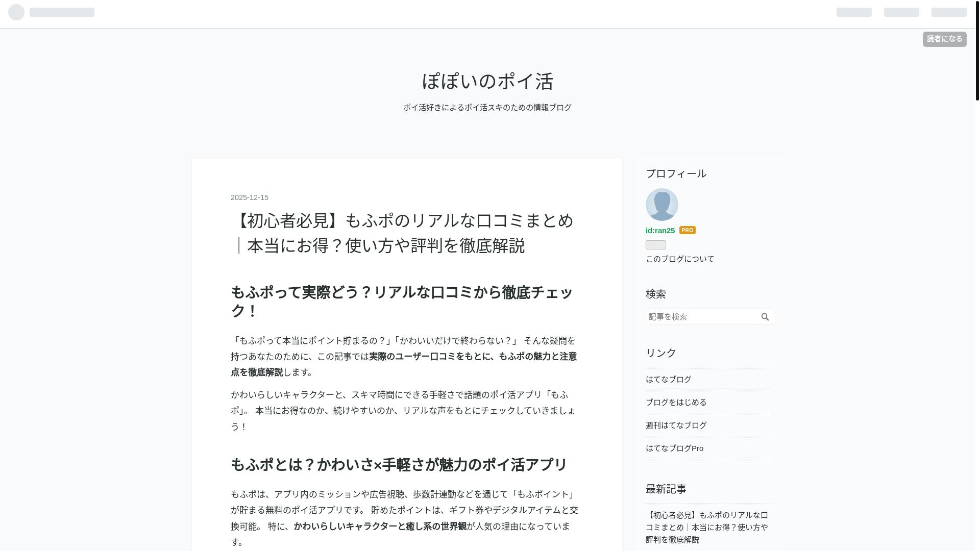Open このブログについて link
The height and width of the screenshot is (551, 980).
click(680, 259)
